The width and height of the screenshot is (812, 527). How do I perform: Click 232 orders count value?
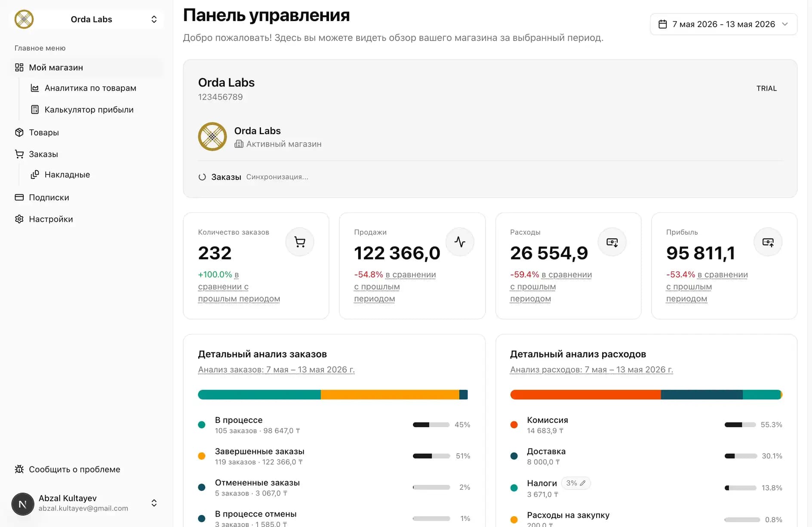[x=215, y=253]
